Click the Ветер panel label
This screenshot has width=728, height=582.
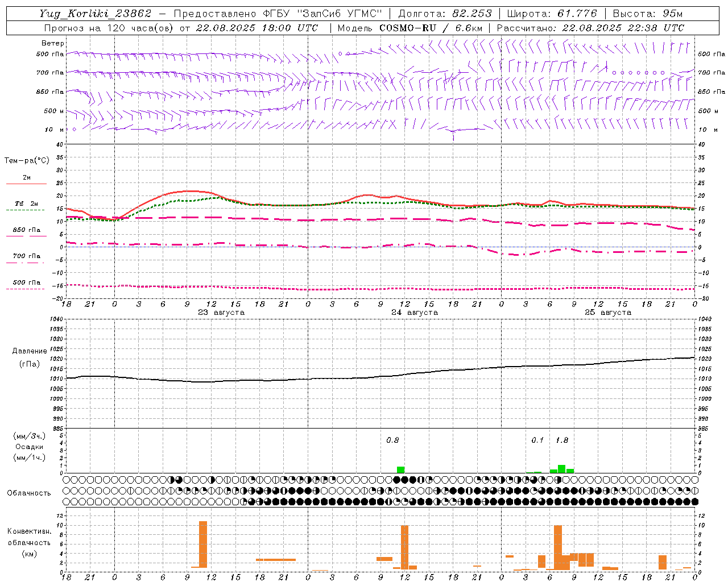53,43
